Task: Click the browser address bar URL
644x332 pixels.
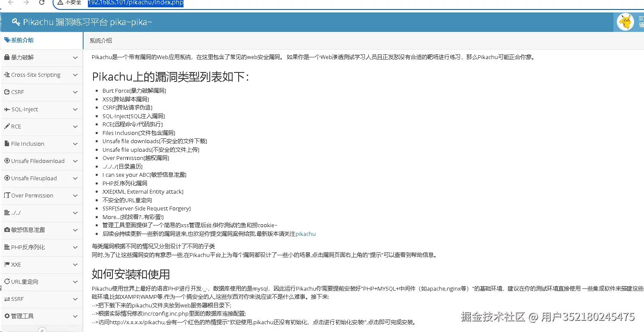Action: tap(136, 3)
